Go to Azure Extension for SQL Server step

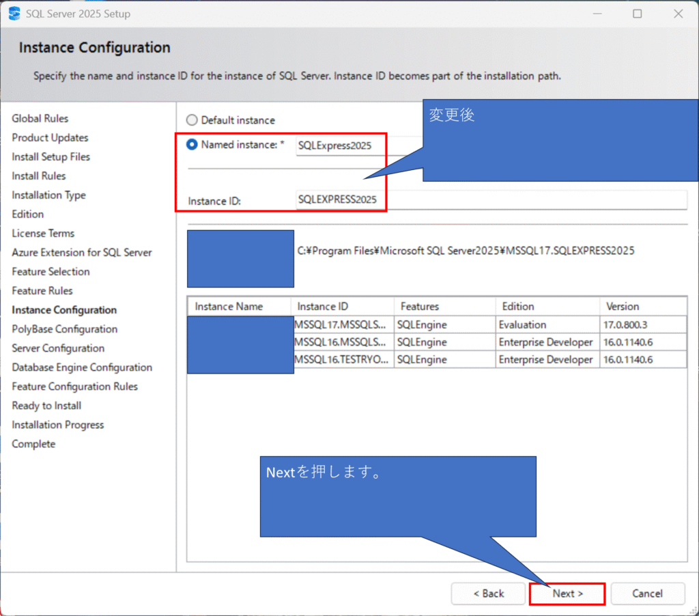click(x=82, y=253)
